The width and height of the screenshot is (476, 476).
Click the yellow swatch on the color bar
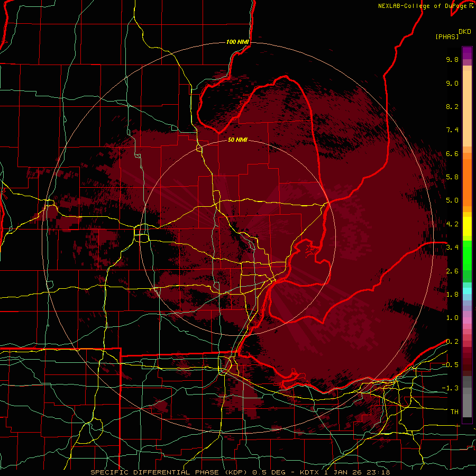467,226
